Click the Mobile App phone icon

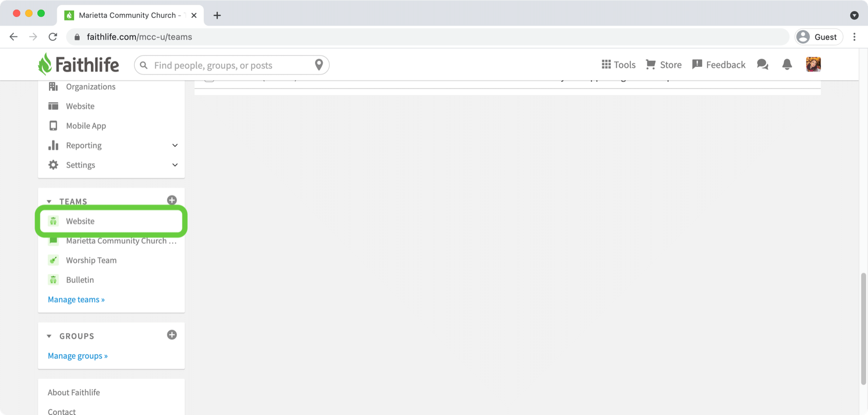pyautogui.click(x=53, y=126)
